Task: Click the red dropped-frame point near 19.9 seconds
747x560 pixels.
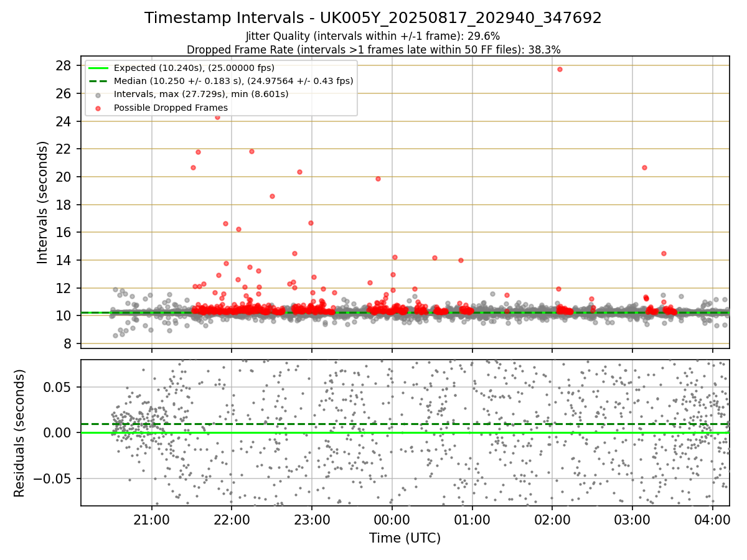Action: pyautogui.click(x=378, y=179)
